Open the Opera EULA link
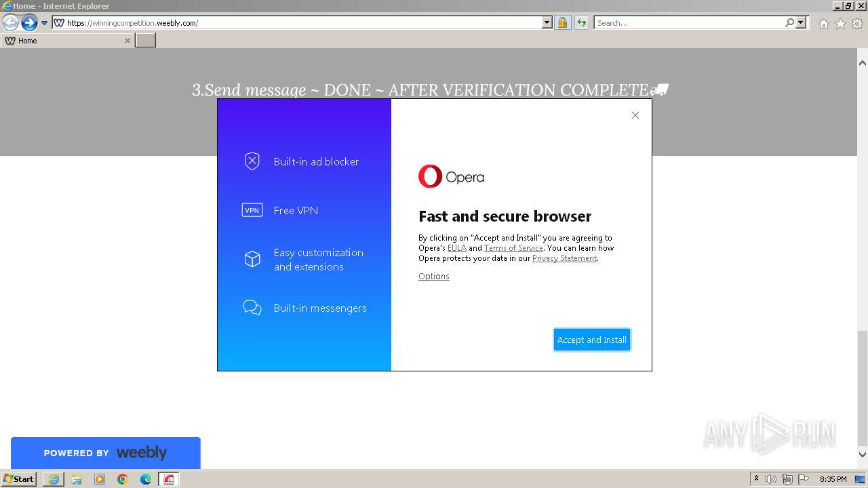Image resolution: width=868 pixels, height=488 pixels. coord(456,248)
